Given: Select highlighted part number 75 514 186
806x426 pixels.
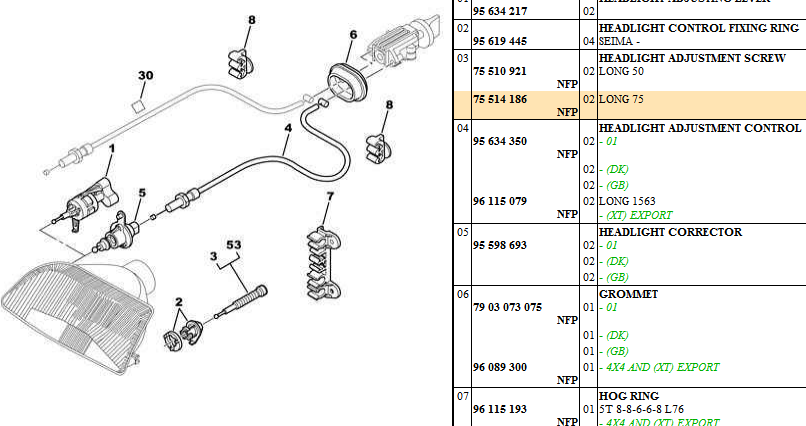Looking at the screenshot, I should tap(498, 100).
